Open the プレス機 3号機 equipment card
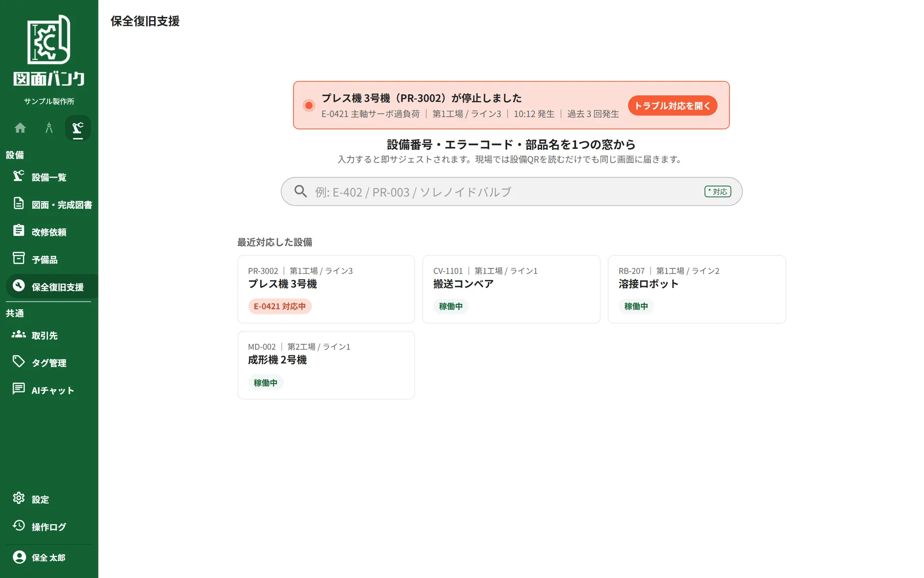Viewport: 924px width, 578px height. click(x=326, y=289)
